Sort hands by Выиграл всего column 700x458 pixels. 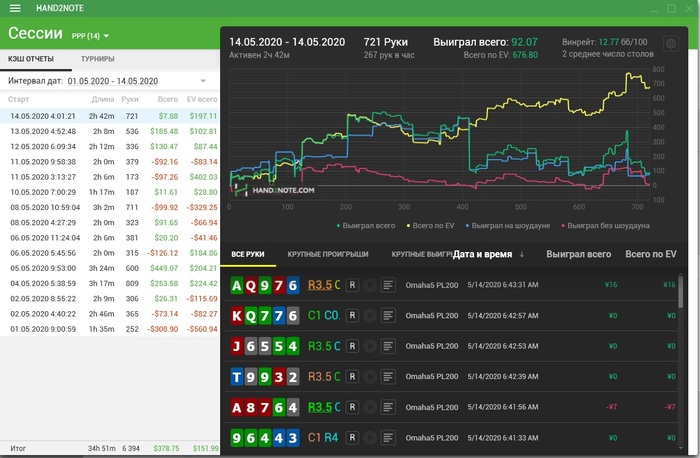pos(579,254)
